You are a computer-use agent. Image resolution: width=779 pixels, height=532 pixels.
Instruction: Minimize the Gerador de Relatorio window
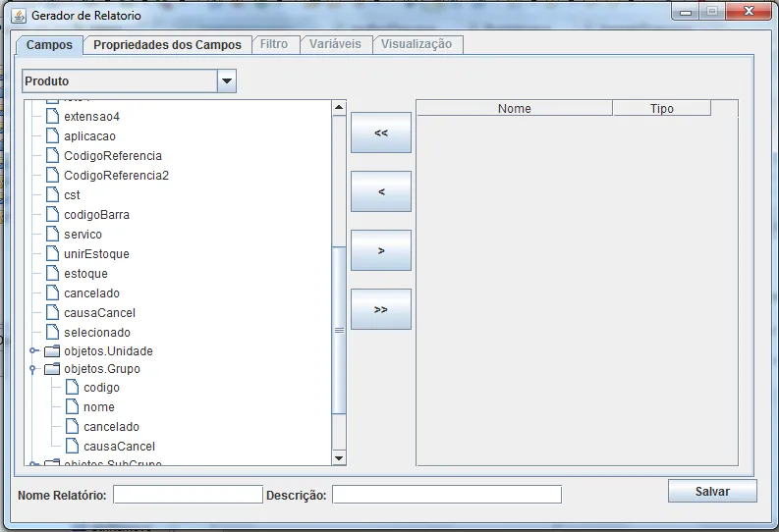coord(686,12)
